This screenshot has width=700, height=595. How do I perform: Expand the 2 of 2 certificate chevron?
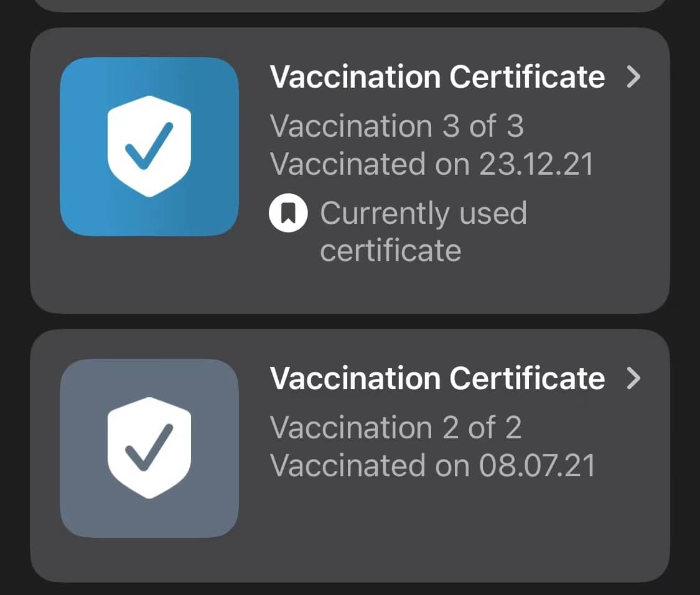(633, 378)
